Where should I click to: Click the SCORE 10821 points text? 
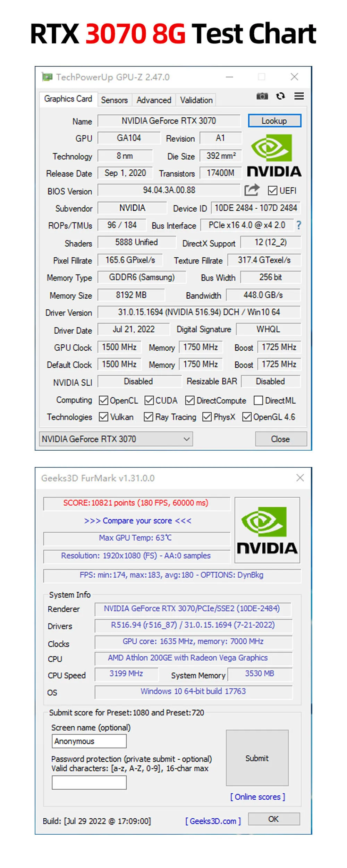pyautogui.click(x=136, y=503)
